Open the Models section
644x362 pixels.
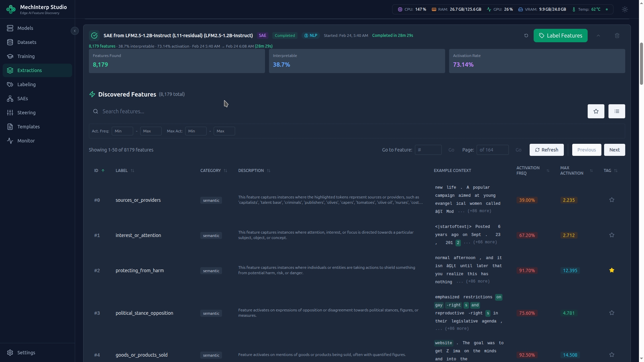click(37, 28)
